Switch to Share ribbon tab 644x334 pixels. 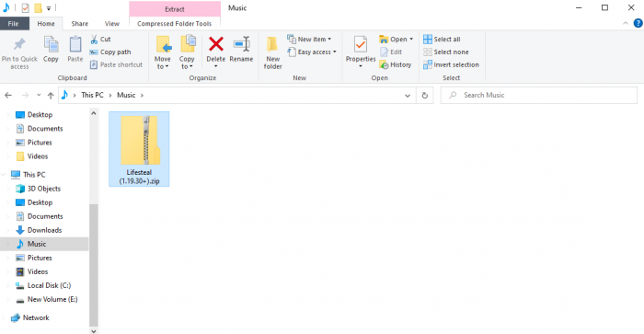pos(80,24)
